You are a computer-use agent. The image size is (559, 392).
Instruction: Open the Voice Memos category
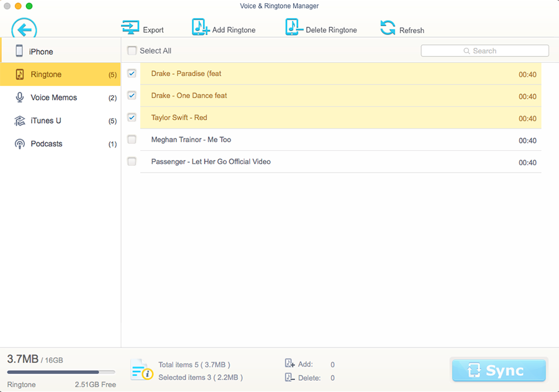60,98
